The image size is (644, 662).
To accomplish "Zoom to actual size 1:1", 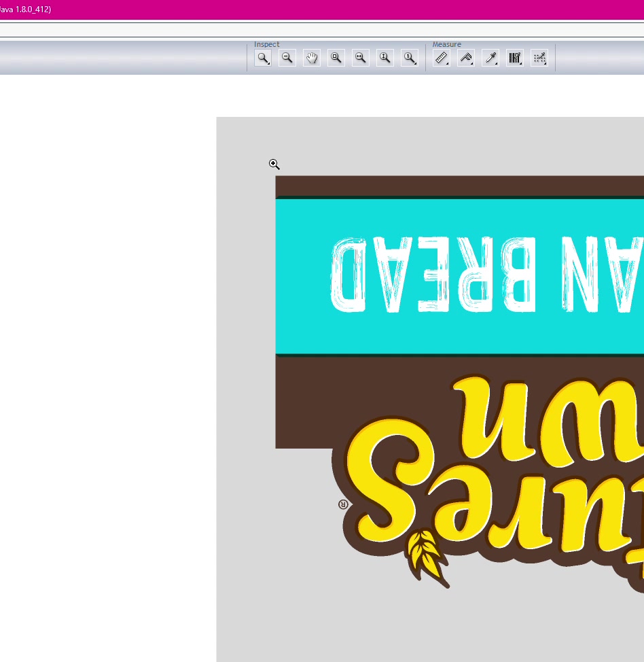I will click(409, 58).
